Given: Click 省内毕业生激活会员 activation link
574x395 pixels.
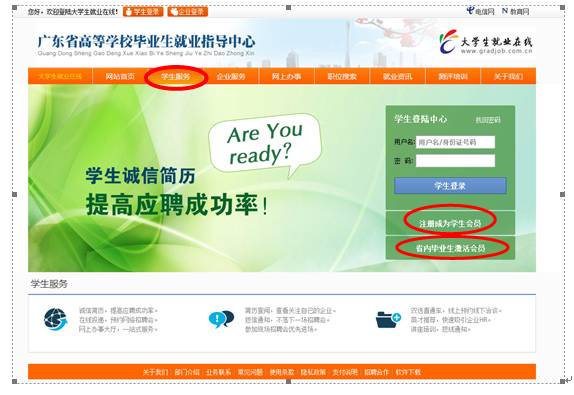Looking at the screenshot, I should 450,248.
